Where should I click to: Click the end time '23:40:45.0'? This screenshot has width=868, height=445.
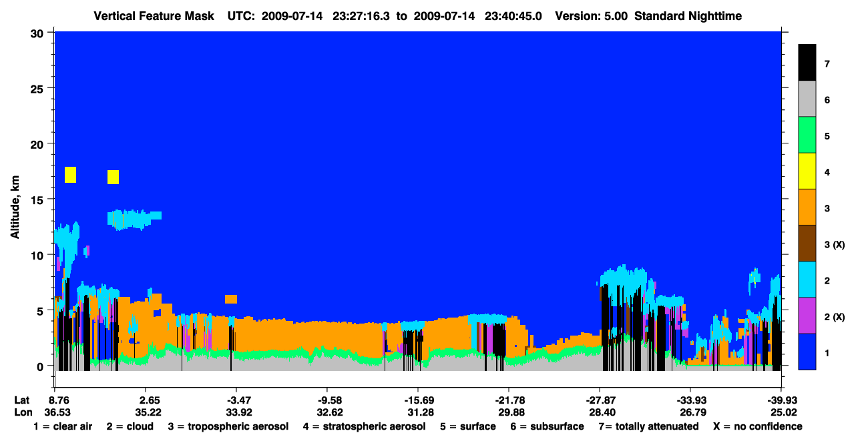point(513,15)
